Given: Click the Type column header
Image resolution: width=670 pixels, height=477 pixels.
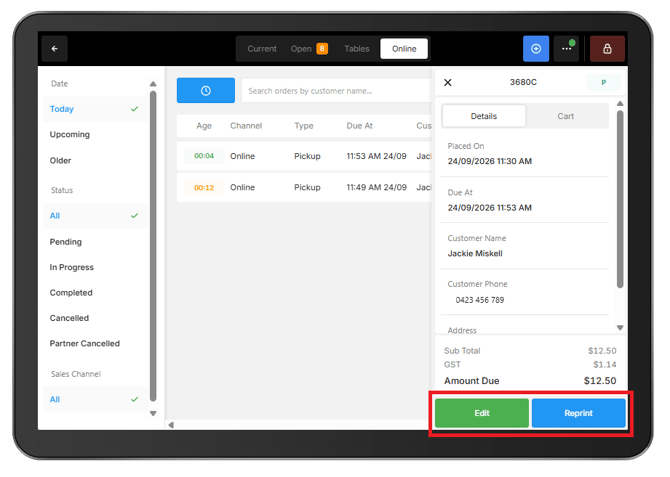Looking at the screenshot, I should tap(303, 126).
